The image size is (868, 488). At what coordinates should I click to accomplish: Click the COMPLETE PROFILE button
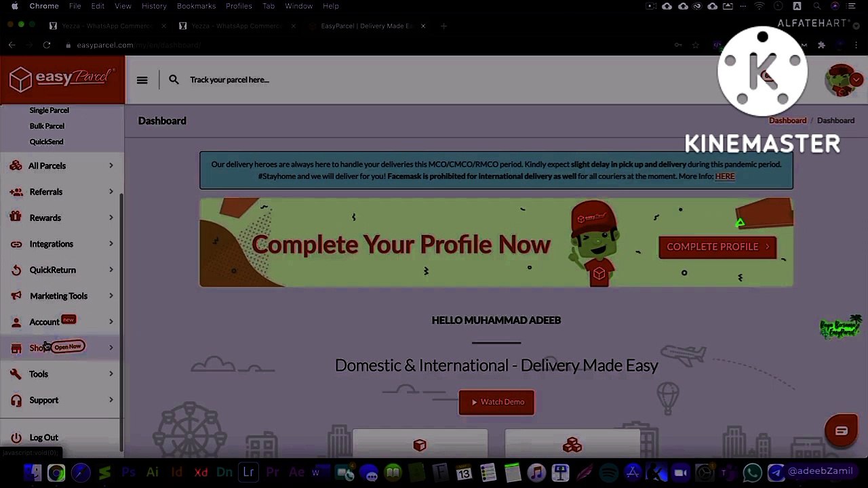(x=717, y=247)
